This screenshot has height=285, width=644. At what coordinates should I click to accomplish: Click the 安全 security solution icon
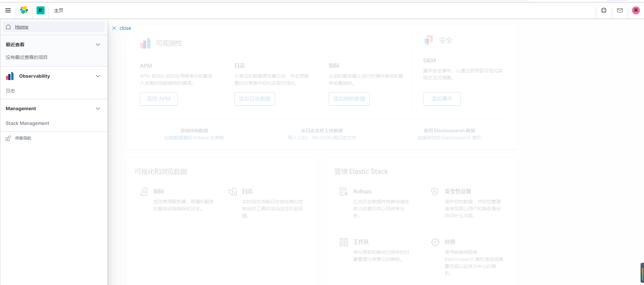pyautogui.click(x=429, y=40)
